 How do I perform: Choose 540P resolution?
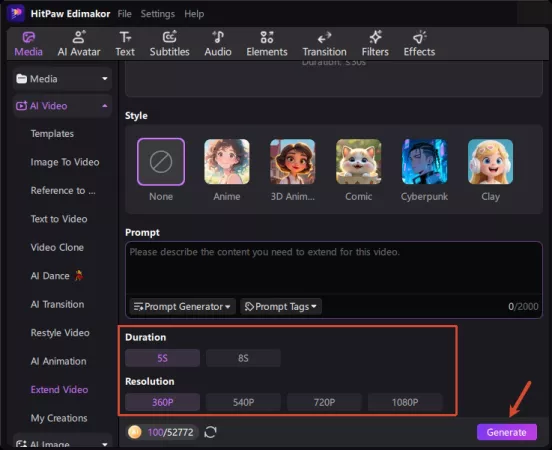coord(243,402)
